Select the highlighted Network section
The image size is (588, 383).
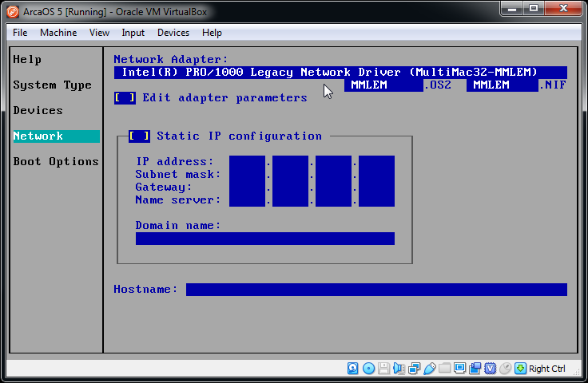click(x=57, y=136)
